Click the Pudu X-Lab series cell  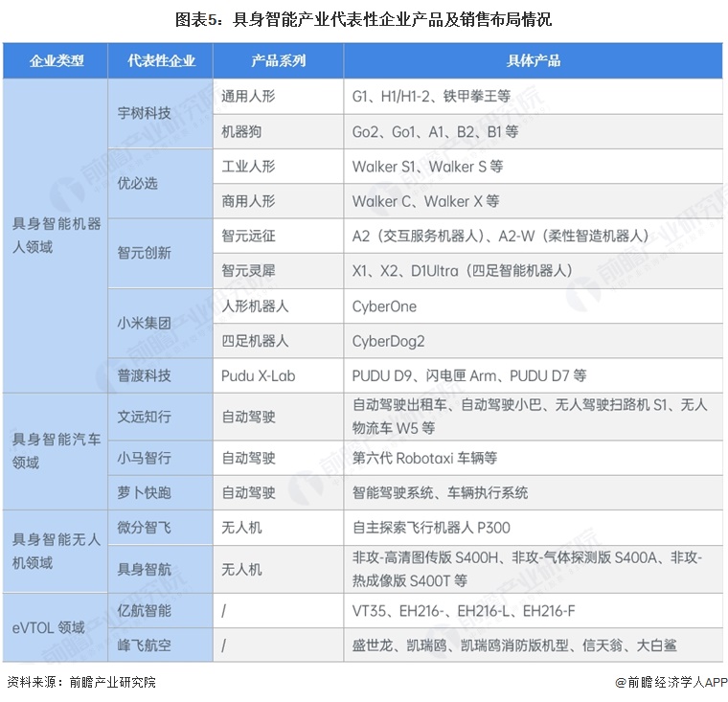[278, 375]
